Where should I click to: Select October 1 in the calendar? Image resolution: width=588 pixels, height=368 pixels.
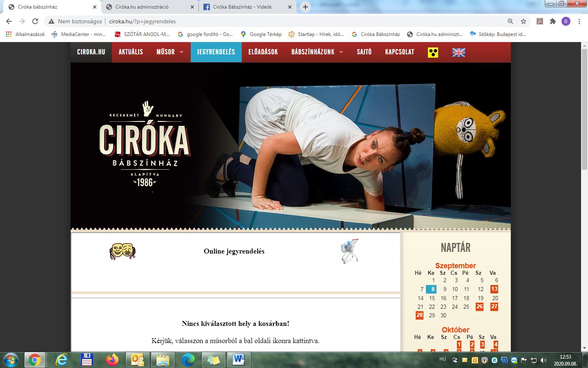(x=459, y=345)
